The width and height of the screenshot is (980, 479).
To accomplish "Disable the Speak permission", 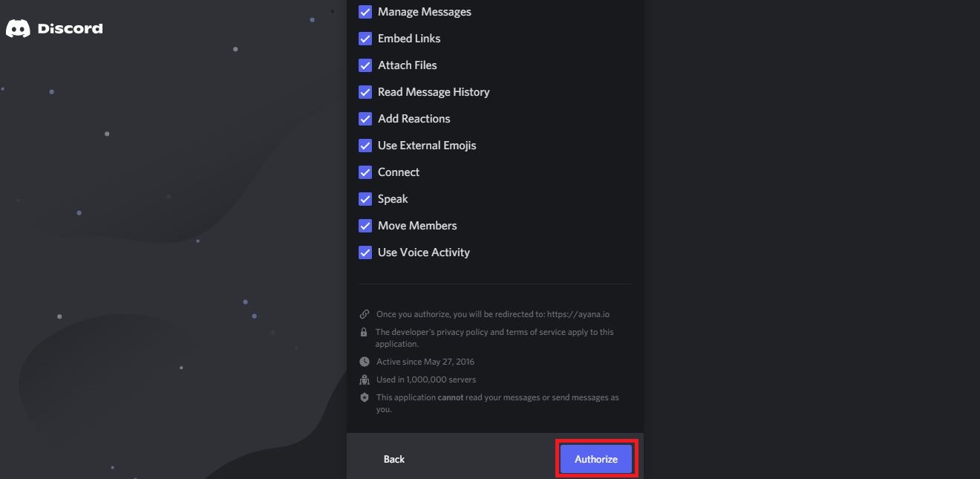I will point(365,198).
